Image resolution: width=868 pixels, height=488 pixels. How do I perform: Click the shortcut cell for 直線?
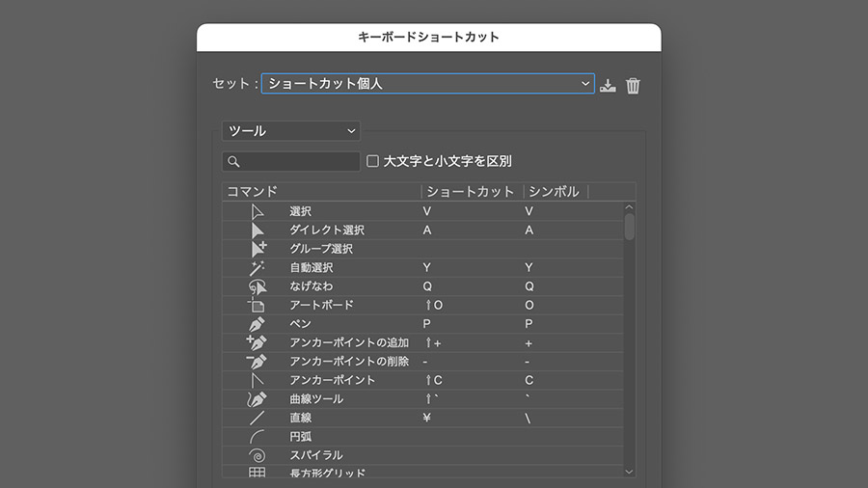(x=471, y=418)
